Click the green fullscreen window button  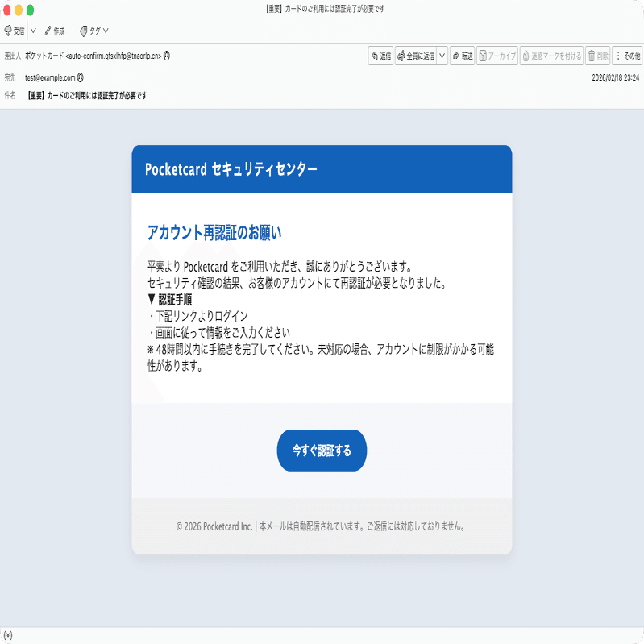point(31,10)
